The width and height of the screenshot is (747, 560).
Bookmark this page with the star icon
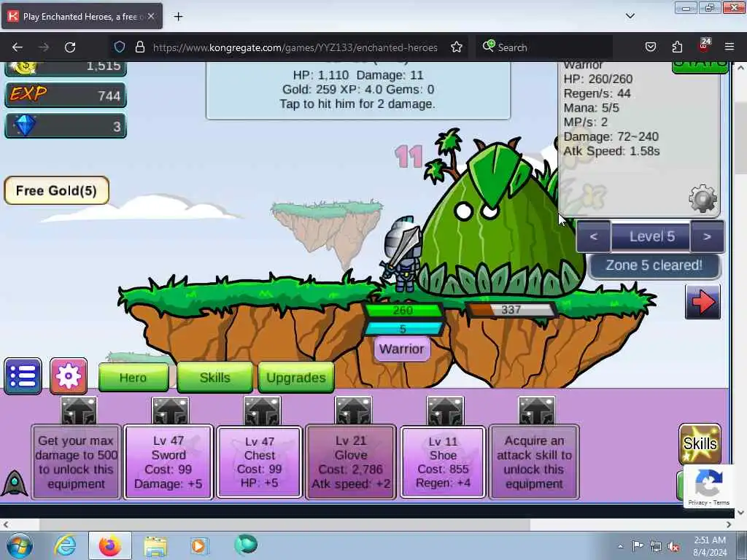[x=457, y=47]
